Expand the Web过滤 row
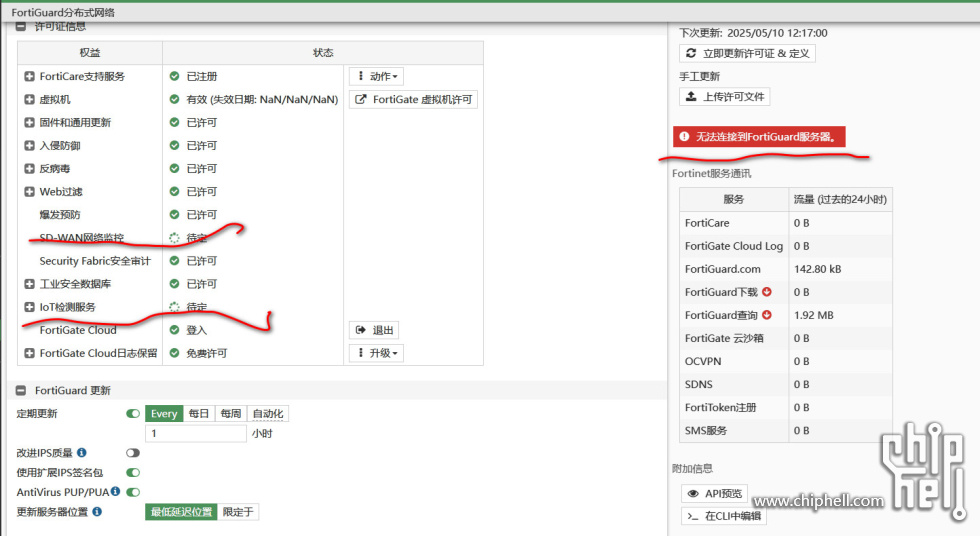Screen dimensions: 980x536 pyautogui.click(x=29, y=192)
